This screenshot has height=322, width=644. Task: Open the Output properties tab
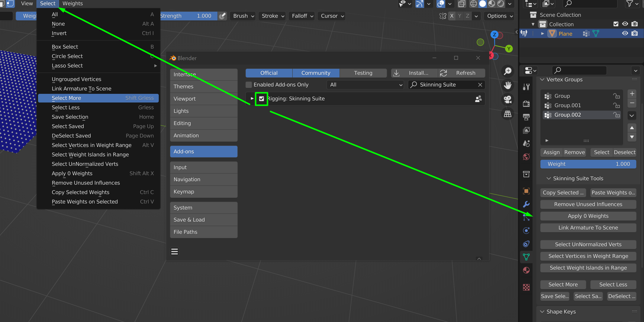526,117
